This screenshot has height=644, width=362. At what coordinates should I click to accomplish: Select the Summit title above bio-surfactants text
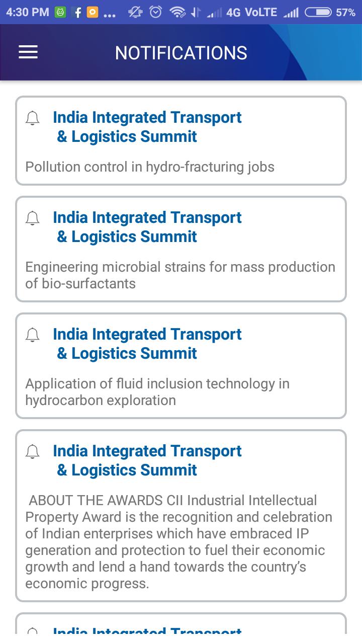point(147,227)
